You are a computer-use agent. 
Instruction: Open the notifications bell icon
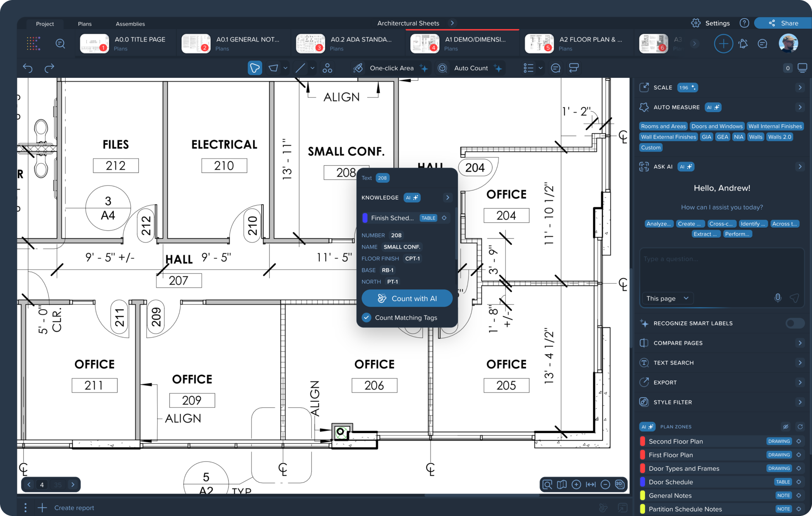[x=743, y=44]
